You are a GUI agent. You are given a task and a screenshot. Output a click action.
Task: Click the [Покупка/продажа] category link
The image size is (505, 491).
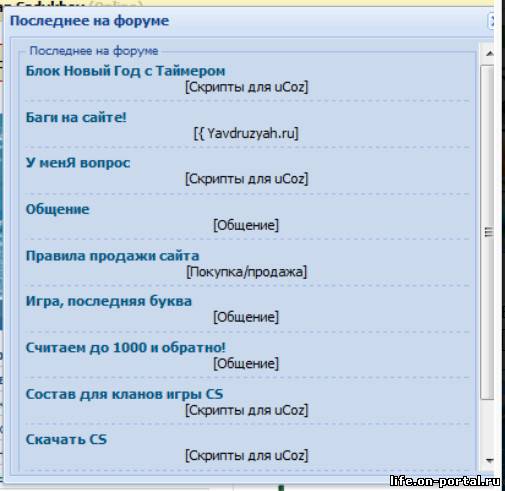click(246, 272)
